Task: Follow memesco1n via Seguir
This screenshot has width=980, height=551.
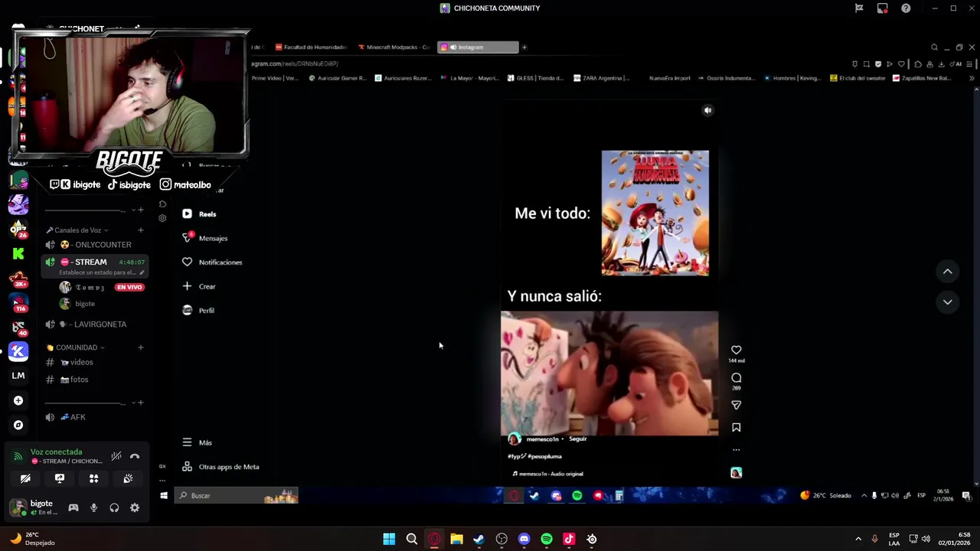Action: tap(578, 439)
